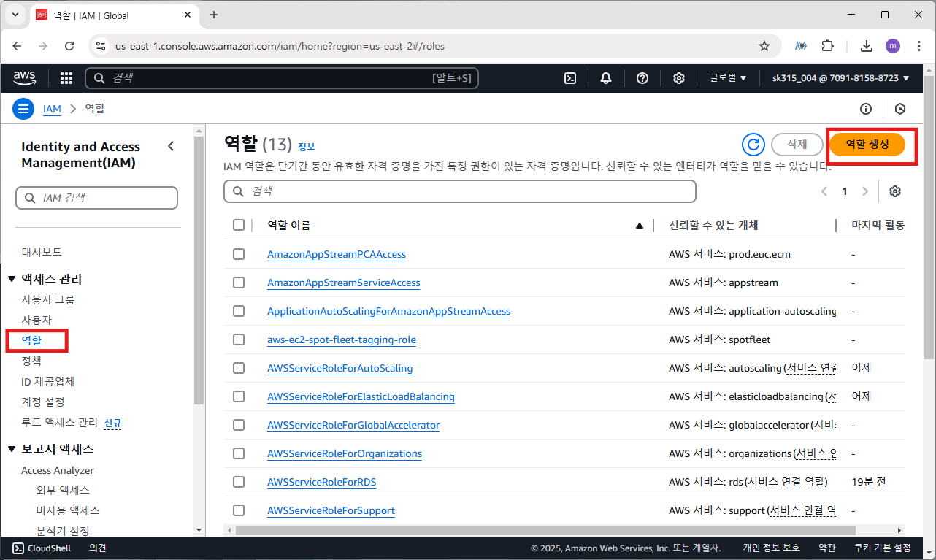
Task: Open CloudShell from the top navigation bar
Action: point(572,78)
